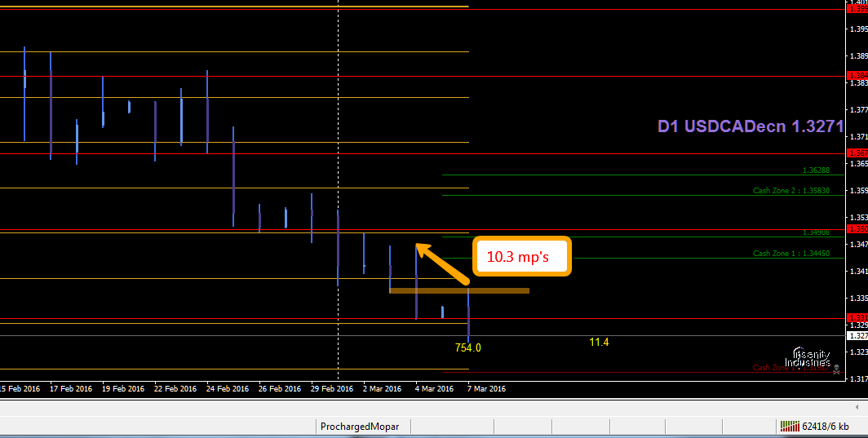Click the "62418/6 kb" traffic readout
This screenshot has height=438, width=868.
(x=825, y=427)
